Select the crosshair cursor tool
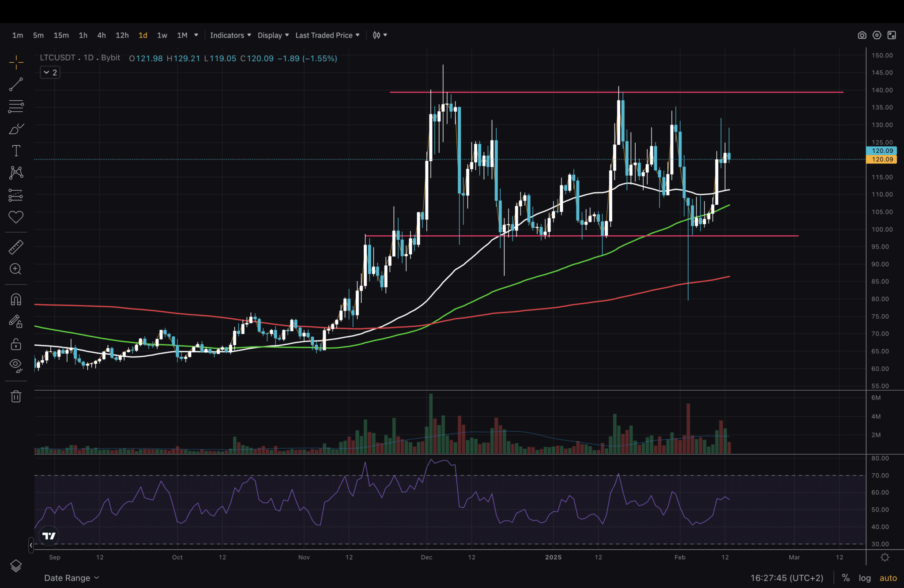The height and width of the screenshot is (588, 904). click(x=16, y=62)
